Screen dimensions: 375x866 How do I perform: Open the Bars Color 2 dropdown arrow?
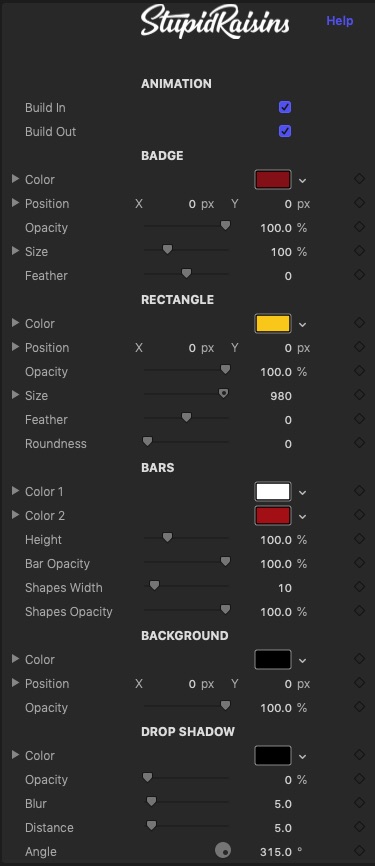tap(302, 516)
